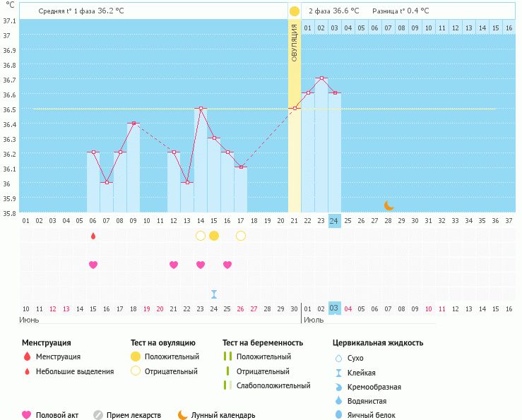The width and height of the screenshot is (522, 420).
Task: Select the menstruation drop on cycle day 06
Action: (x=93, y=236)
